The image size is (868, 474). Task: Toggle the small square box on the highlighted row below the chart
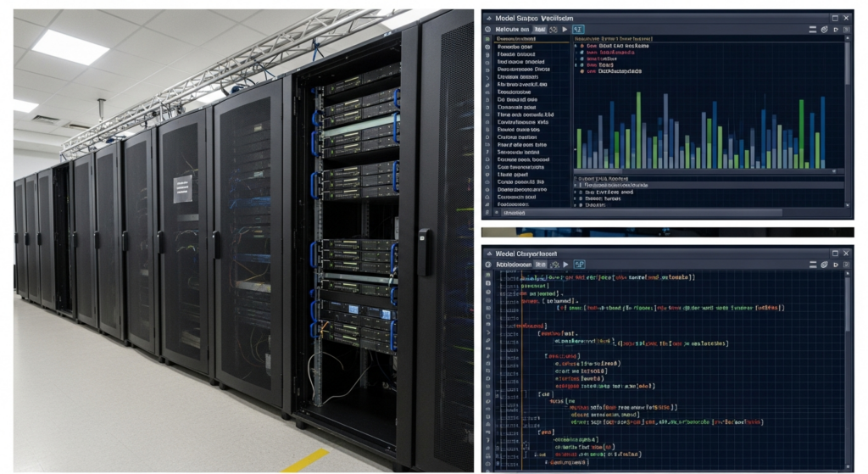580,186
